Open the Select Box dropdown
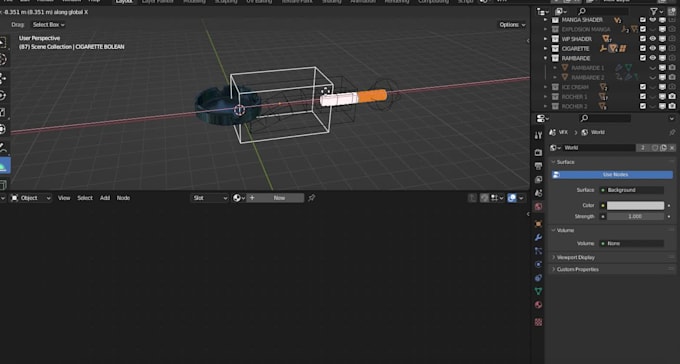This screenshot has width=680, height=364. pos(49,25)
